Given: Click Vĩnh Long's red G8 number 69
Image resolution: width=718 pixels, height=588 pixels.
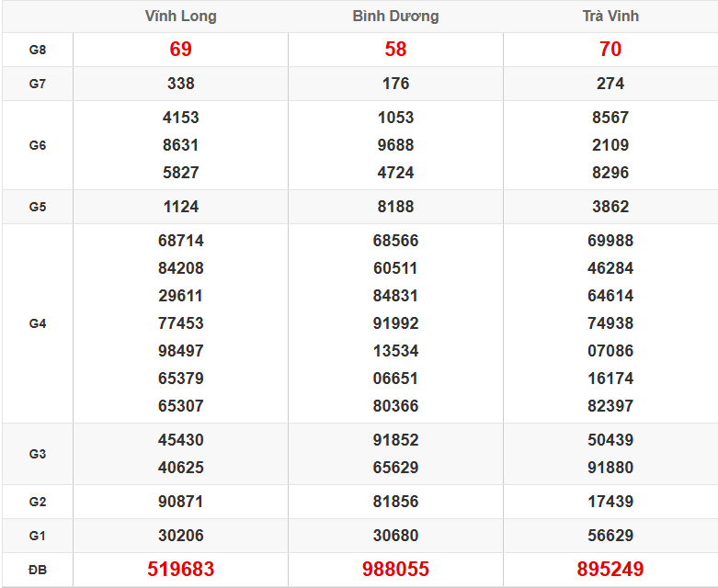Looking at the screenshot, I should 181,50.
